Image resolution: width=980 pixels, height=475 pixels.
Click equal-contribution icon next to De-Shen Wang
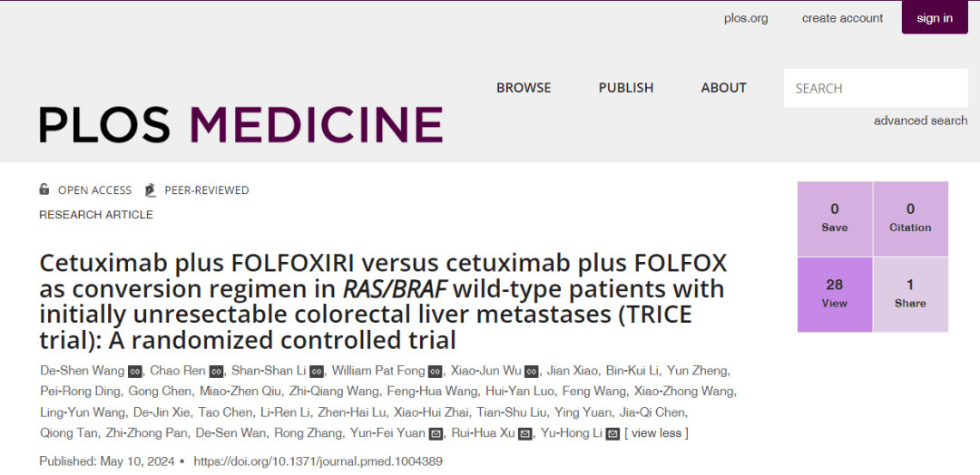pyautogui.click(x=135, y=371)
